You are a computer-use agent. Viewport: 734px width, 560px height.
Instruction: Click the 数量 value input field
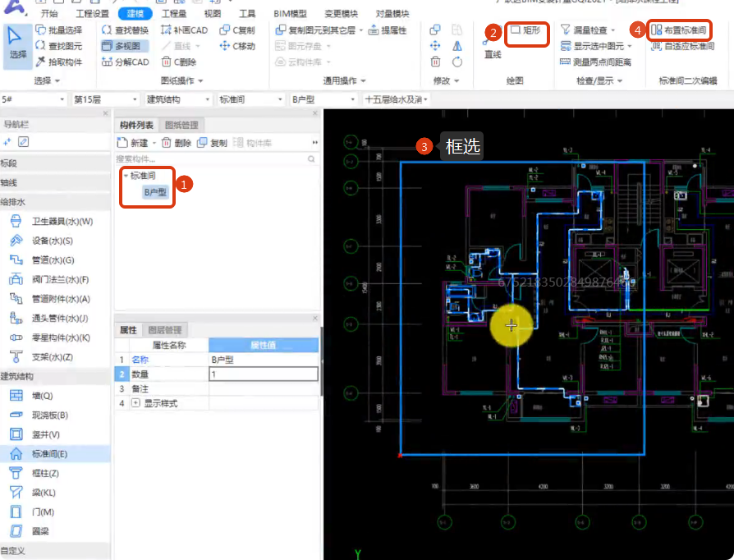263,374
